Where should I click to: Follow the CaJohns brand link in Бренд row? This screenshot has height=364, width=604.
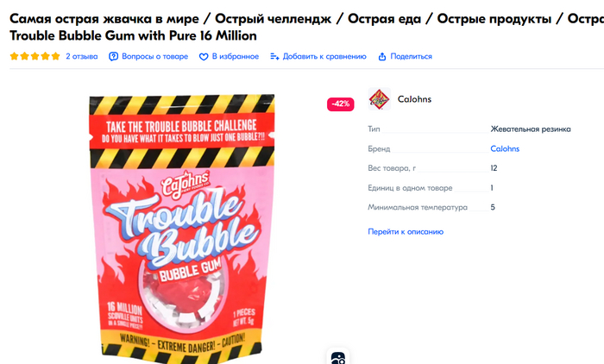click(x=505, y=148)
